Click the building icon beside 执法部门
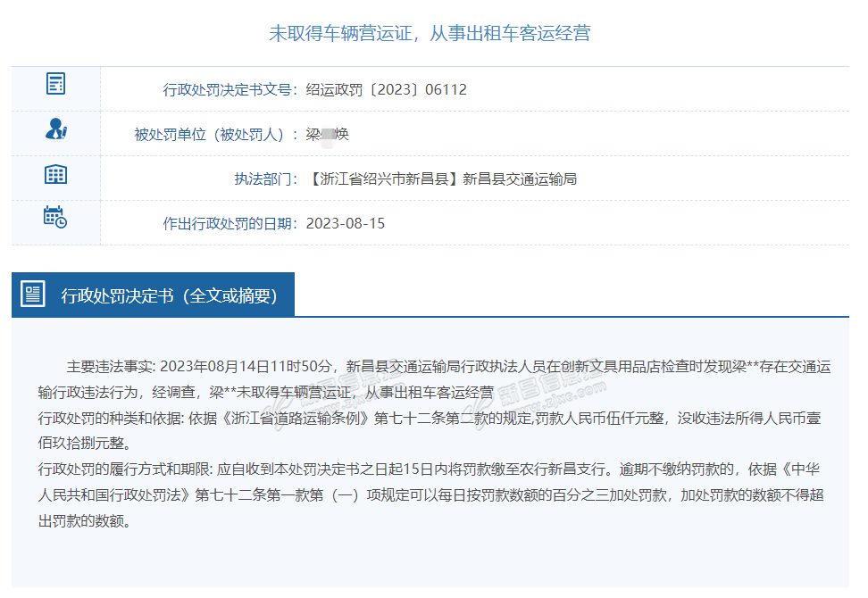 [55, 174]
